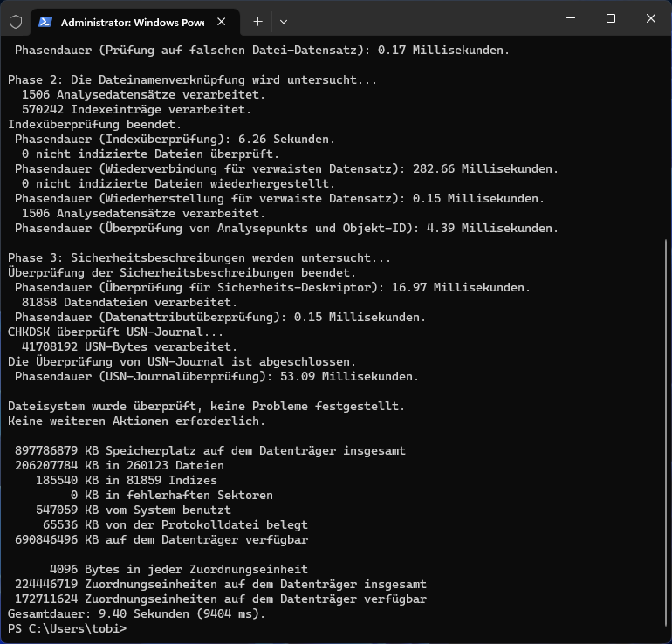Click the 897786879 KB Speicherplatz line
672x644 pixels.
(x=210, y=451)
